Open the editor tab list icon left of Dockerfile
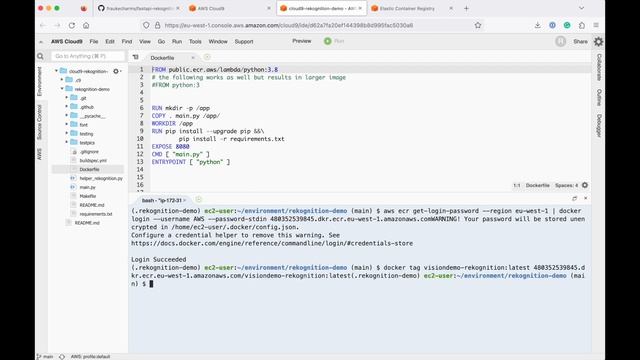640x360 pixels. point(136,57)
